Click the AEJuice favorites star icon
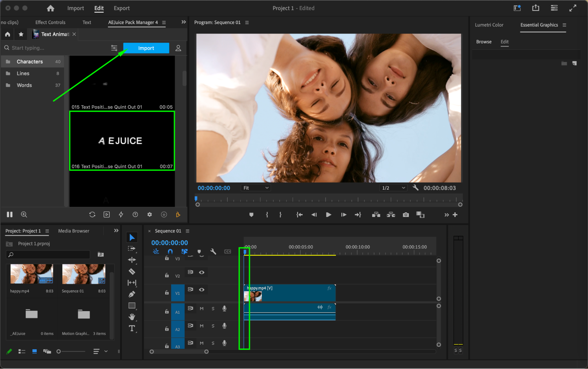Image resolution: width=588 pixels, height=369 pixels. [21, 34]
